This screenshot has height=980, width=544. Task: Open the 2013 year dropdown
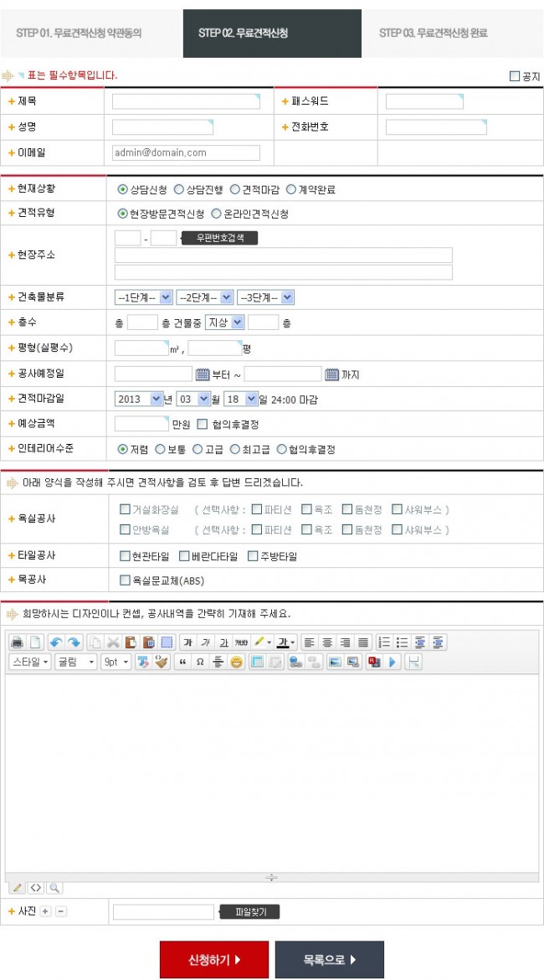coord(139,399)
